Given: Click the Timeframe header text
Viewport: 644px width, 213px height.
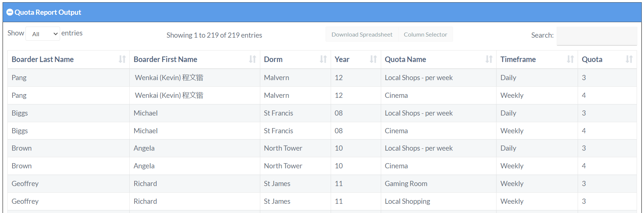Looking at the screenshot, I should click(x=518, y=59).
